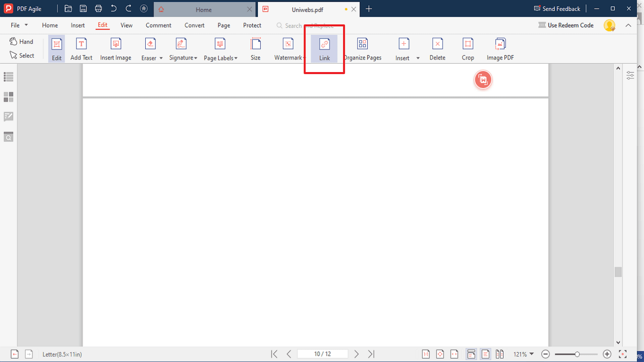The image size is (644, 362).
Task: Switch to the Comment ribbon tab
Action: [x=158, y=25]
